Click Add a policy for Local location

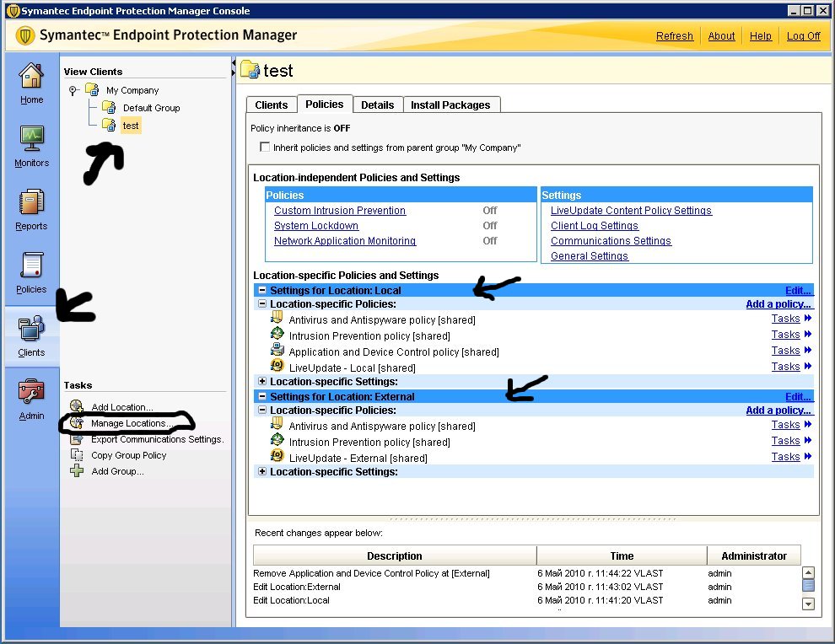[x=778, y=304]
